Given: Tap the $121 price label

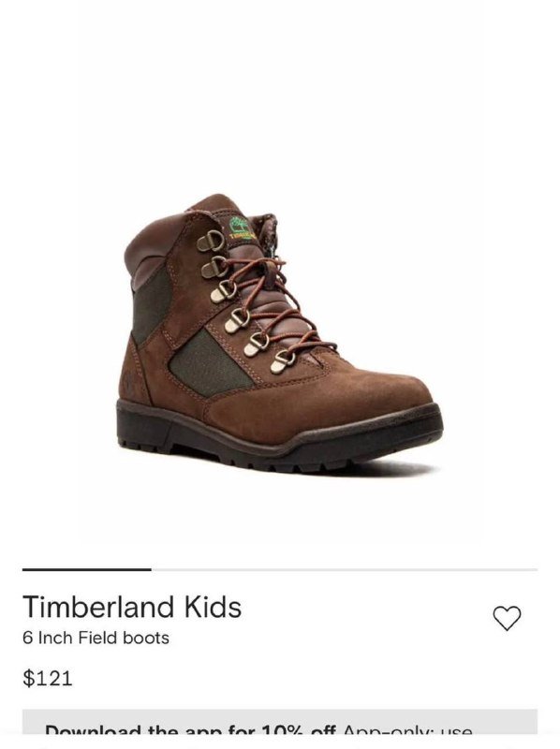Looking at the screenshot, I should point(48,678).
